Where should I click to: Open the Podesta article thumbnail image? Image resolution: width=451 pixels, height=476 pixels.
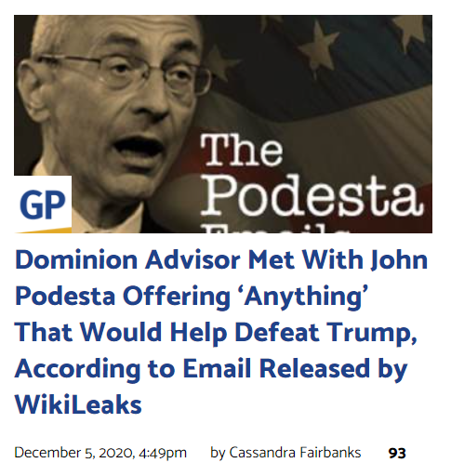click(x=223, y=124)
